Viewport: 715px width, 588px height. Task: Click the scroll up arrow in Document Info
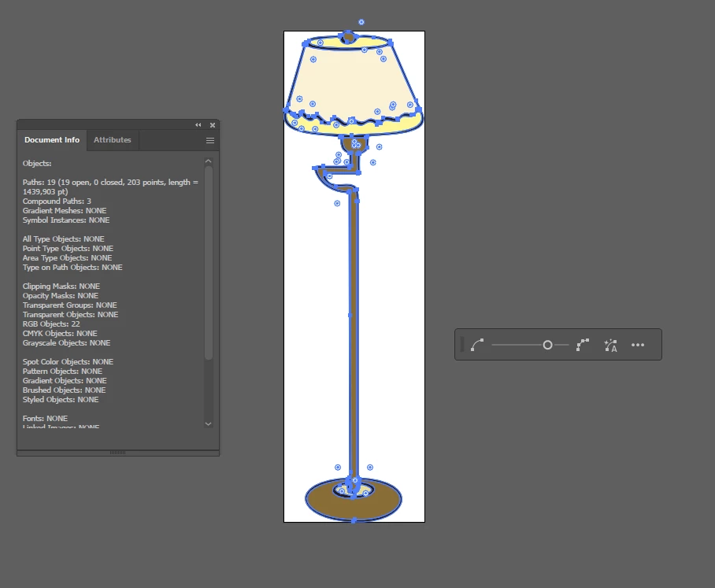[209, 161]
